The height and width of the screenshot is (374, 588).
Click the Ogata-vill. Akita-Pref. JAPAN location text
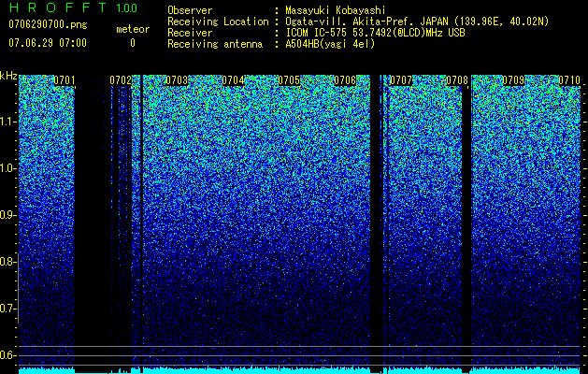(x=416, y=22)
